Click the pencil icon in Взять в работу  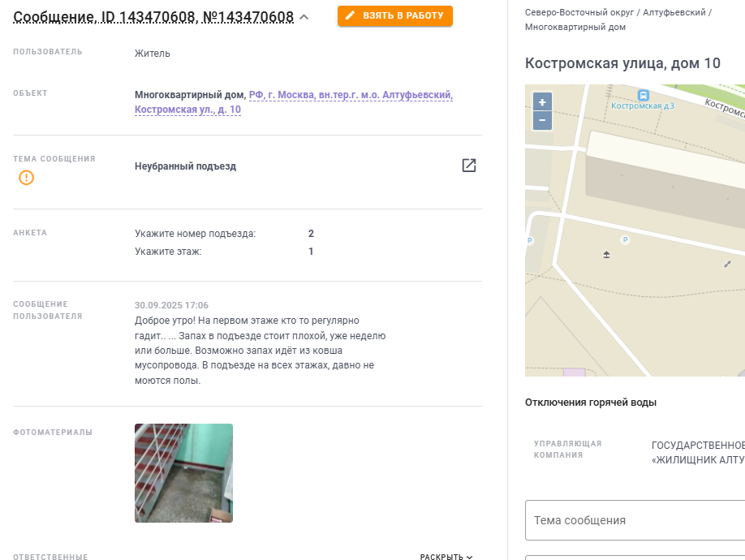pos(350,15)
